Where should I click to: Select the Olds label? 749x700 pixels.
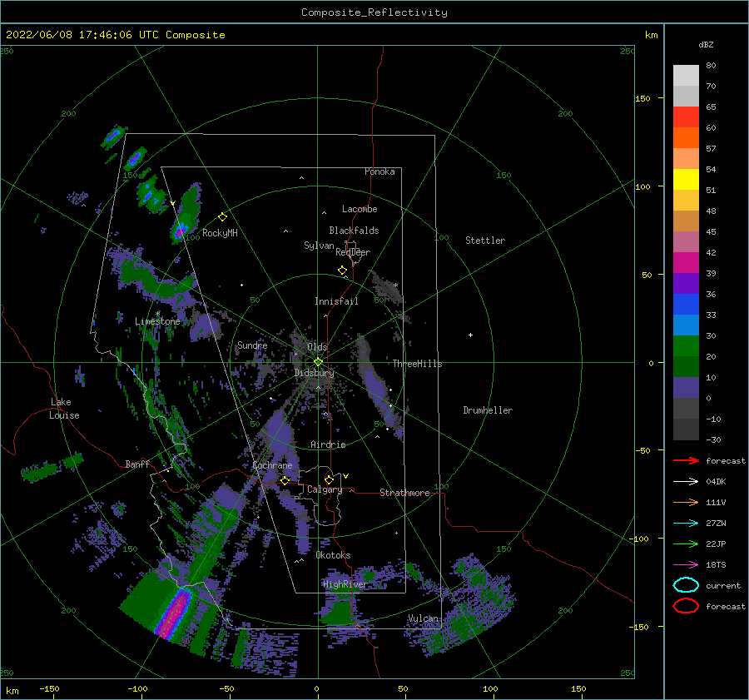[317, 347]
